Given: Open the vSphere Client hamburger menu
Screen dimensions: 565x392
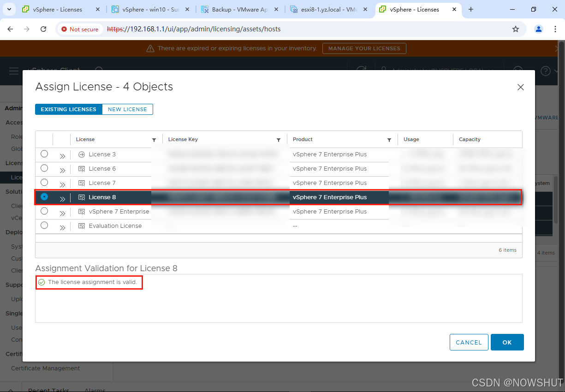Looking at the screenshot, I should [x=14, y=71].
